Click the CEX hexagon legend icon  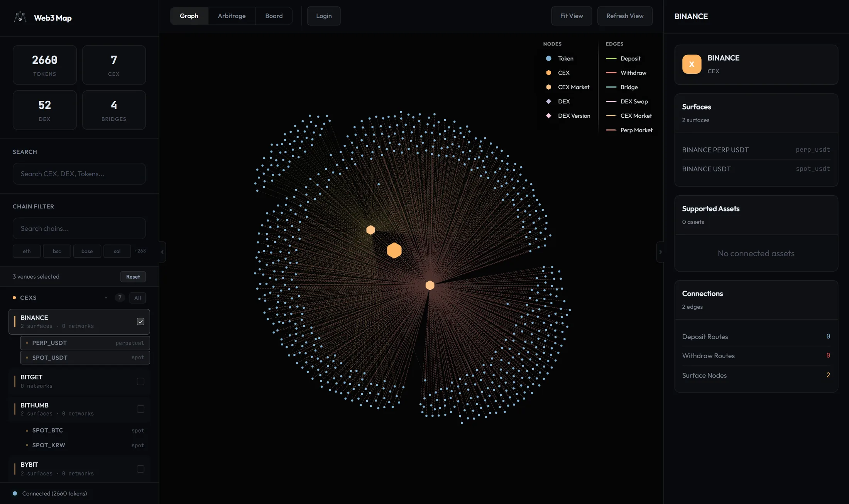click(548, 73)
